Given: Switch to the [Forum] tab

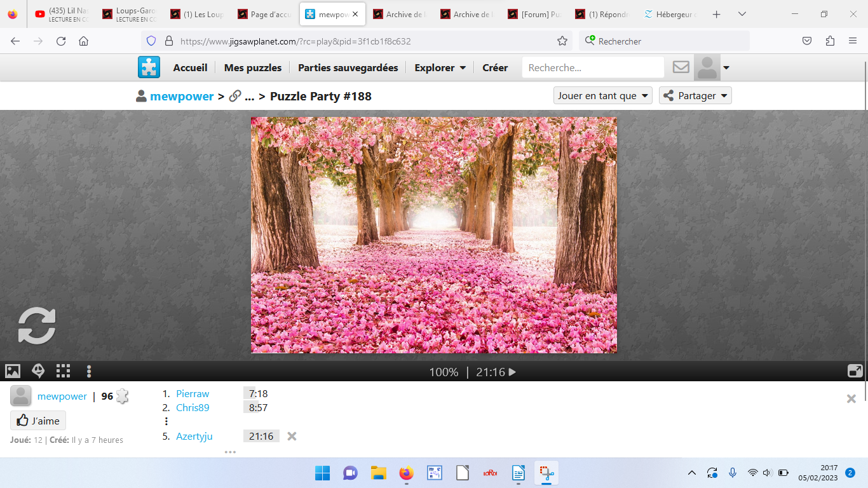Looking at the screenshot, I should 535,14.
